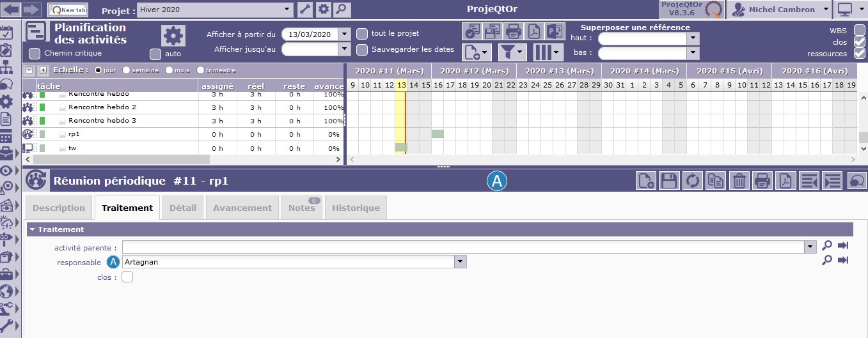Select the semaine scale radio button
The image size is (868, 338).
127,70
